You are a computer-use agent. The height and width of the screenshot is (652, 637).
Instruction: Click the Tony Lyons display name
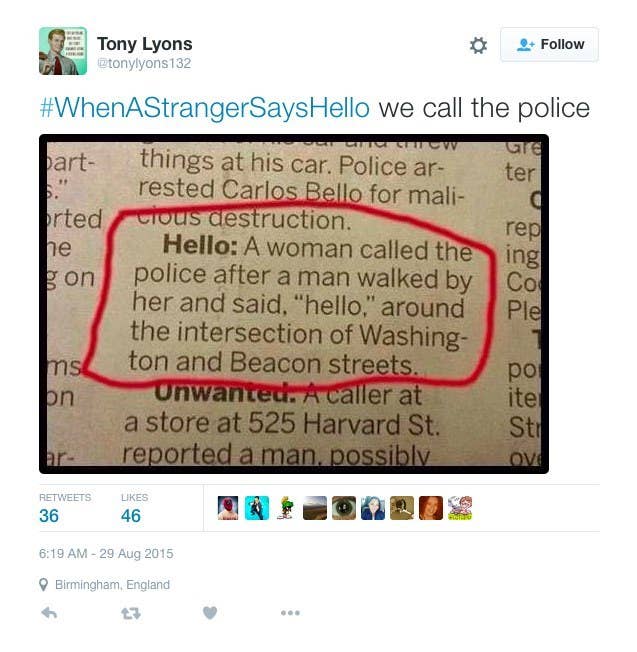[x=145, y=44]
